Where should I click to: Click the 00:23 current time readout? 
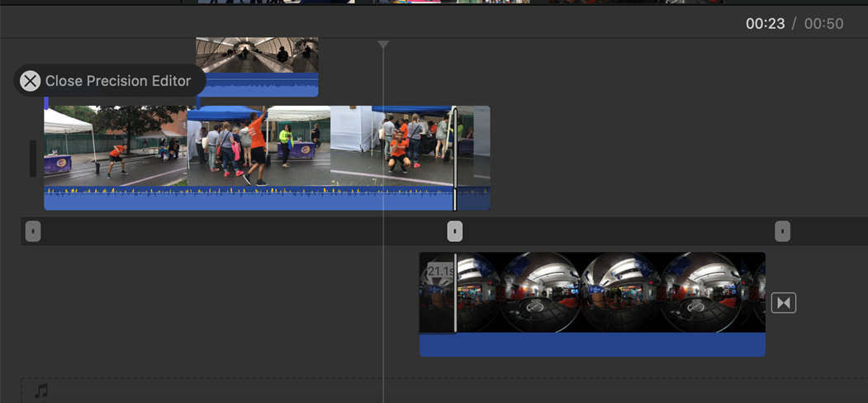pos(765,23)
